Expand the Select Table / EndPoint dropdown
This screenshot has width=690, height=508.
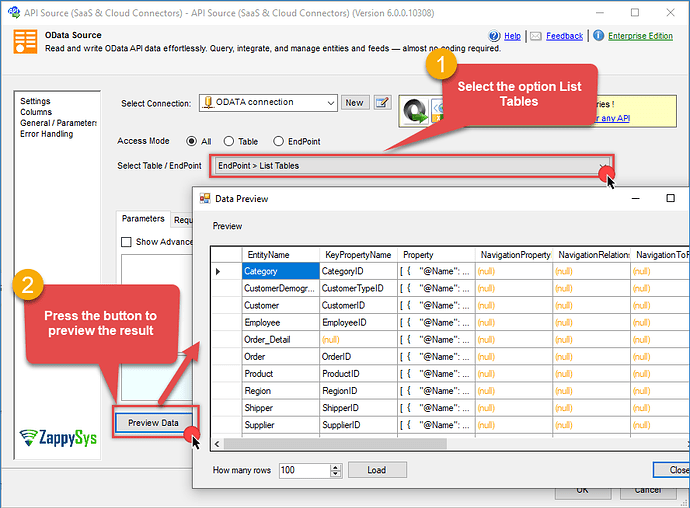(x=602, y=166)
